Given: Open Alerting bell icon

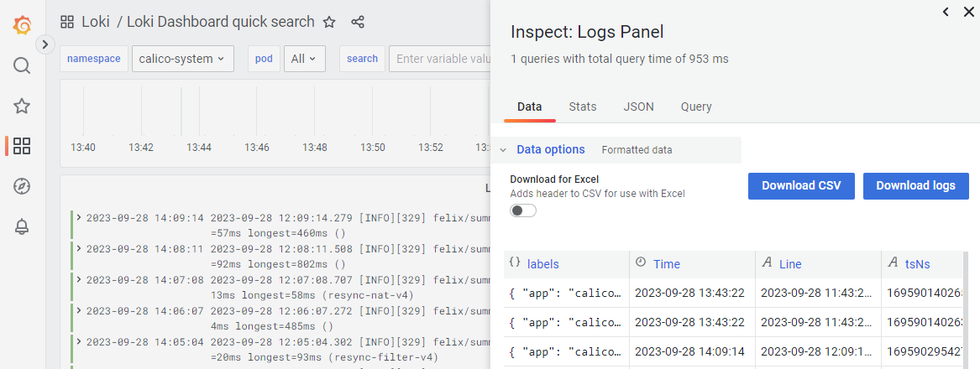Looking at the screenshot, I should (23, 226).
